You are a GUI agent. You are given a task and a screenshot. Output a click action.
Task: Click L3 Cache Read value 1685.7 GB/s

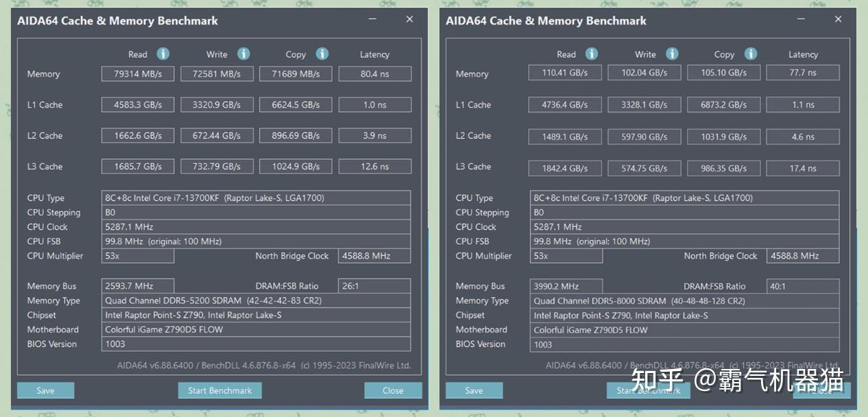(138, 166)
